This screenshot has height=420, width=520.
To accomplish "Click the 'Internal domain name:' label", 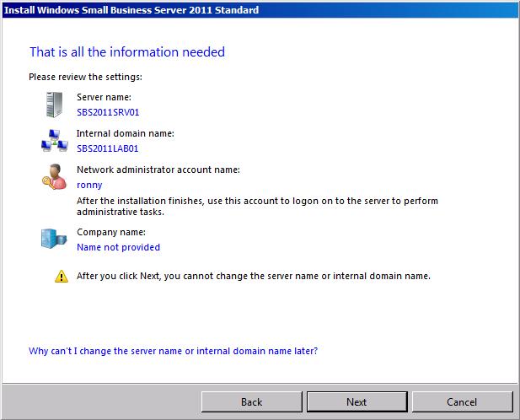I will (x=126, y=133).
